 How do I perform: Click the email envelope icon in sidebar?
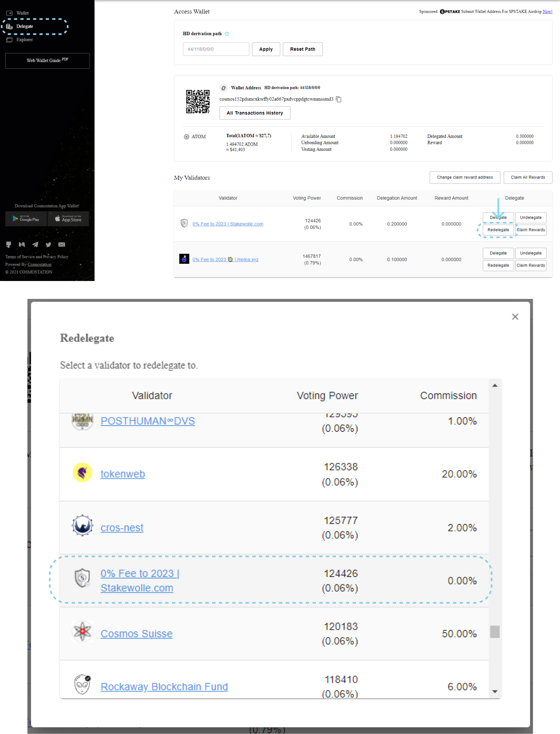pyautogui.click(x=62, y=244)
